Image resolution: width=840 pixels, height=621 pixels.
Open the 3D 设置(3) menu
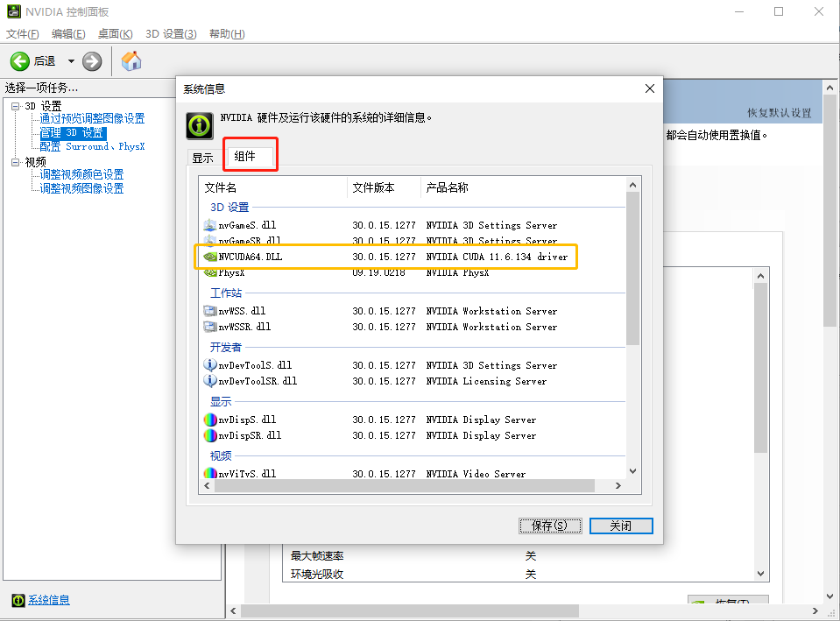pyautogui.click(x=171, y=34)
